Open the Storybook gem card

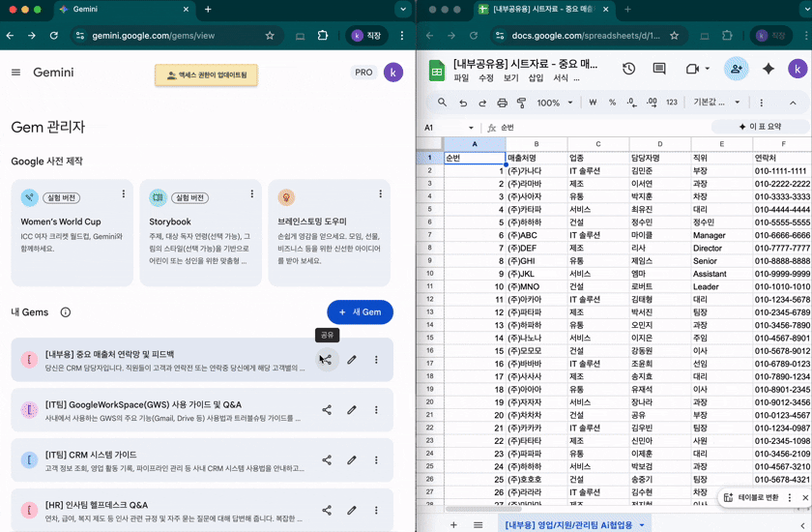pos(200,232)
